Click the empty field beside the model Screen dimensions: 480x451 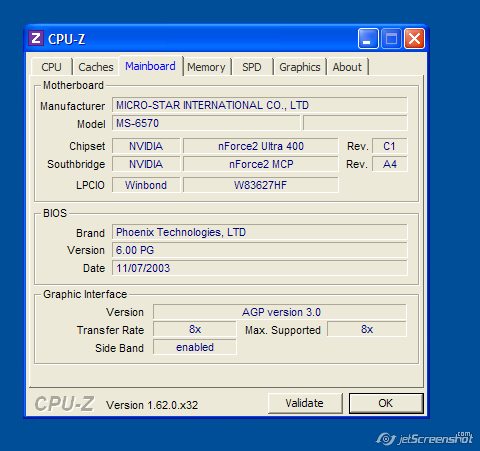point(355,123)
